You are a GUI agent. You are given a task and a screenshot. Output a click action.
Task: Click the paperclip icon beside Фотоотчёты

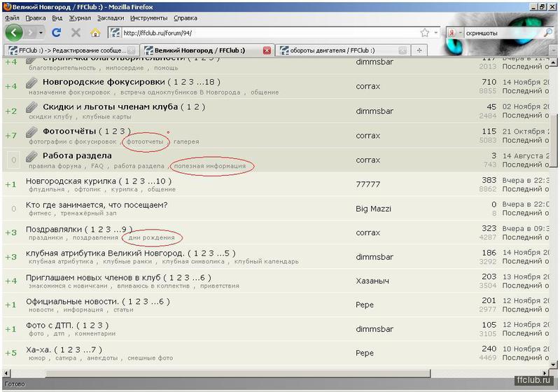pos(31,132)
